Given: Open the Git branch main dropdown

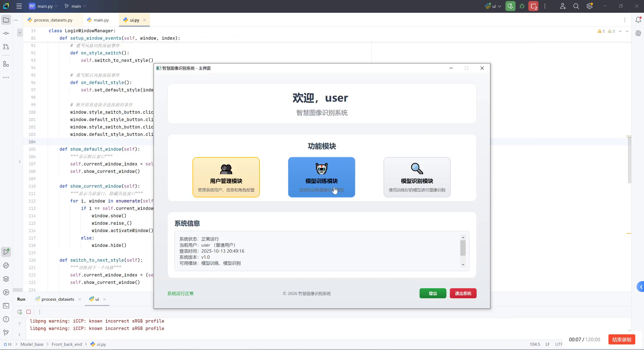Looking at the screenshot, I should pos(74,6).
